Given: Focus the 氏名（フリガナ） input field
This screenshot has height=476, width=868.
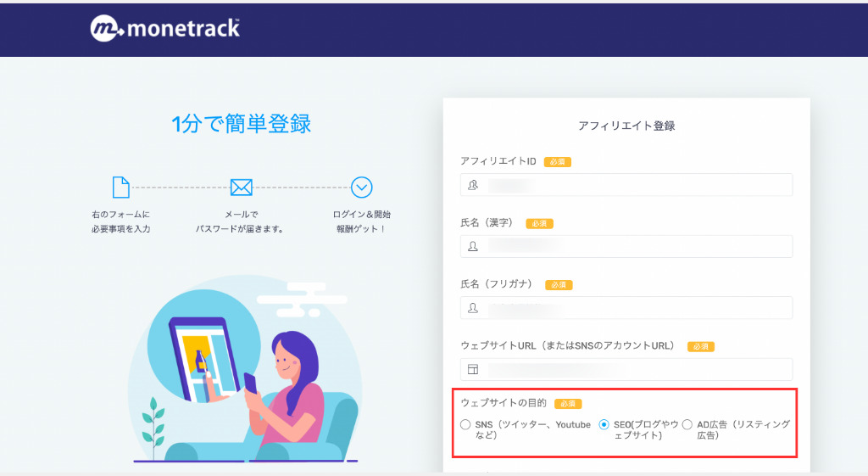Looking at the screenshot, I should click(x=626, y=307).
